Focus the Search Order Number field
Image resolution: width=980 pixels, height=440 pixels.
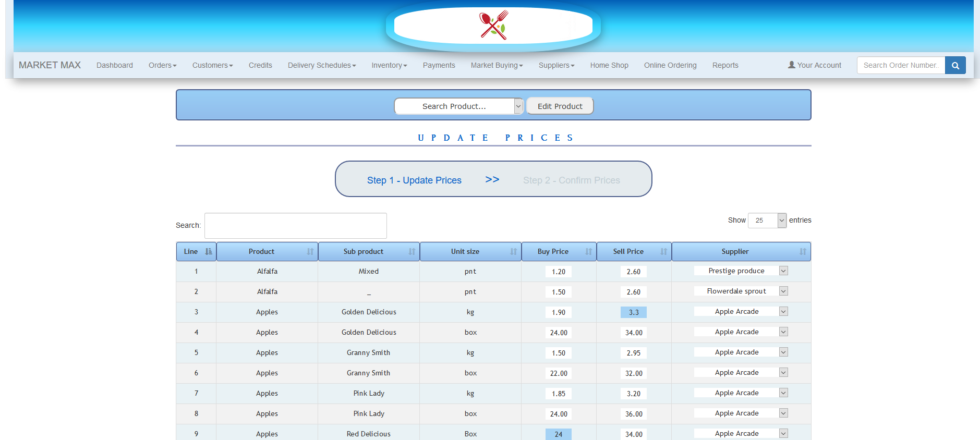pyautogui.click(x=901, y=65)
